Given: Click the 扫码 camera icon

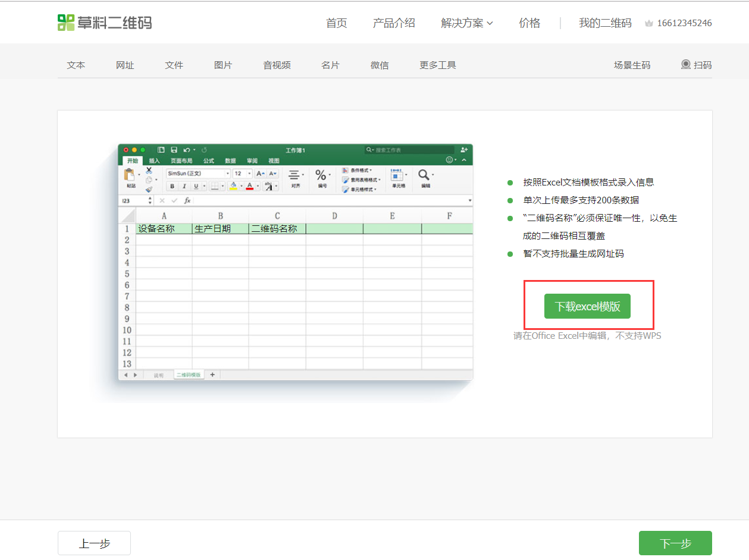Looking at the screenshot, I should (x=686, y=65).
